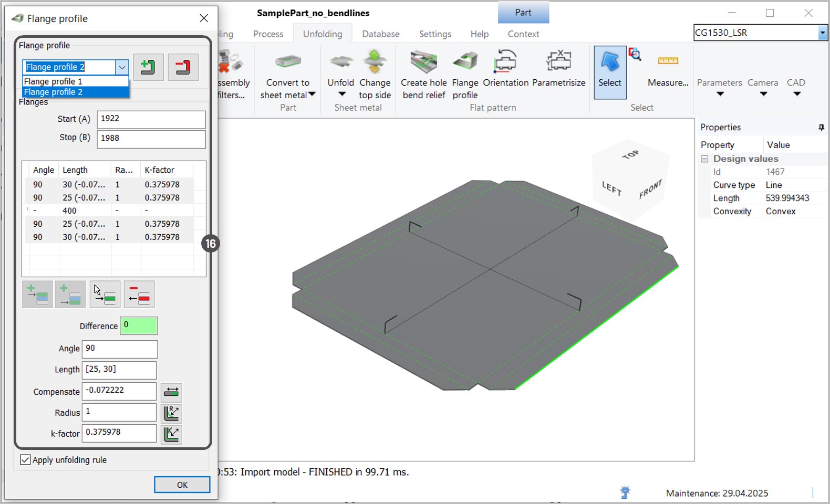
Task: Click the compensate arrows icon button
Action: 171,392
